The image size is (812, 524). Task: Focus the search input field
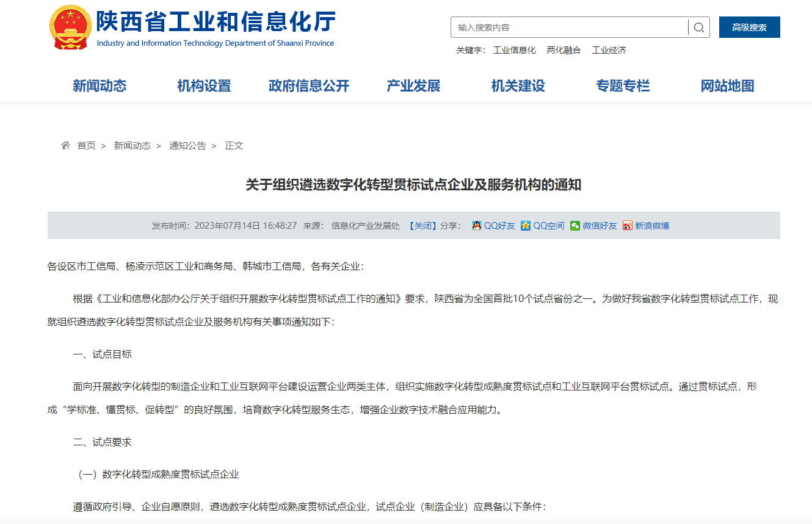click(569, 27)
